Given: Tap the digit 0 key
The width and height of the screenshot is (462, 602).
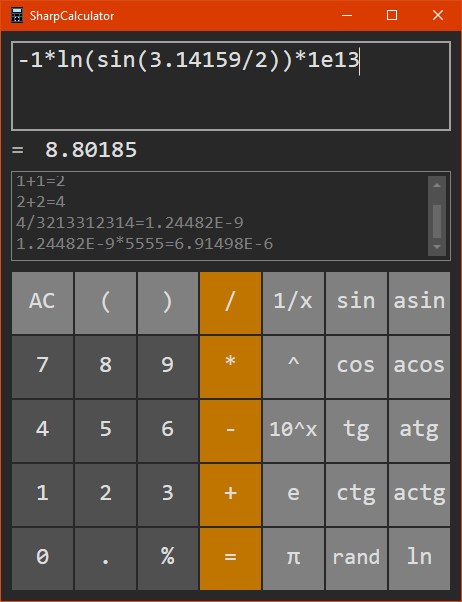Looking at the screenshot, I should [x=42, y=559].
